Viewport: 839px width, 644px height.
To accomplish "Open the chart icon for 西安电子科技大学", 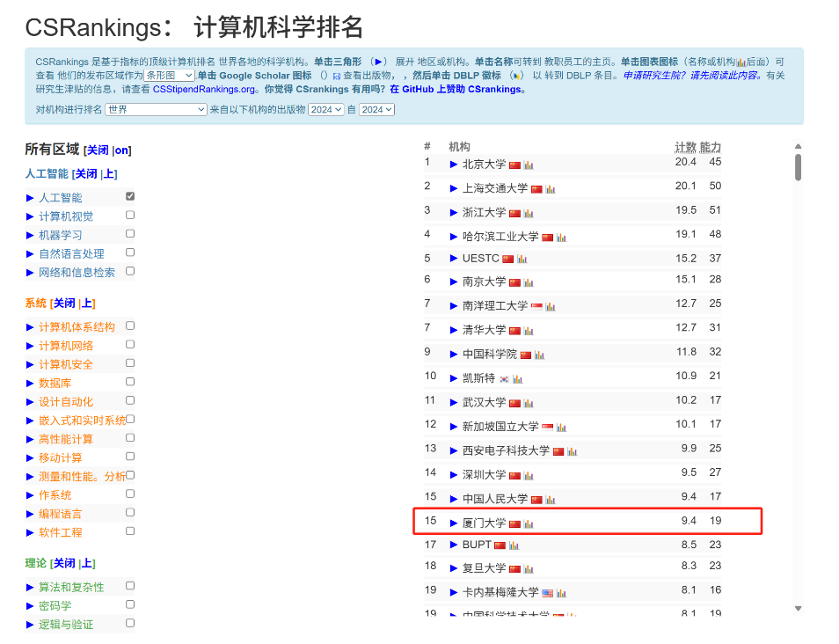I will 573,451.
